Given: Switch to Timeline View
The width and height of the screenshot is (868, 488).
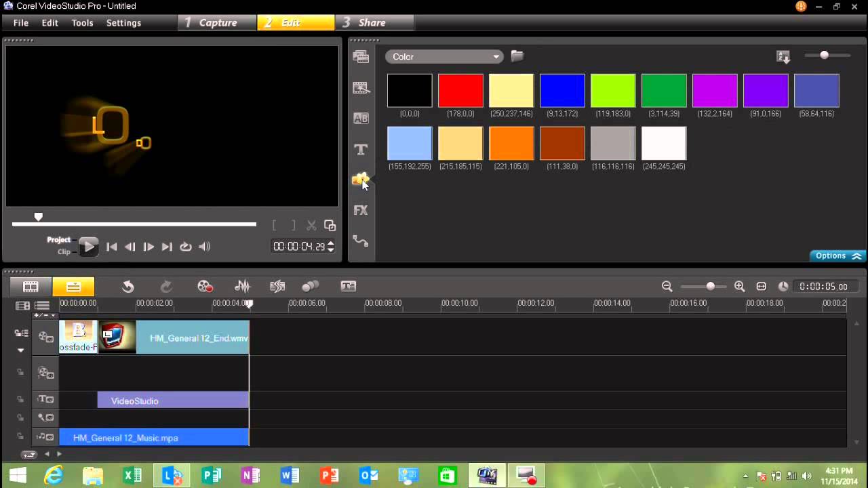Looking at the screenshot, I should coord(73,287).
